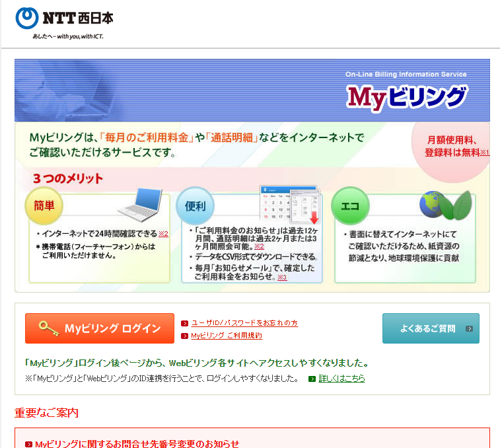Click ※2 footnote after 照会可能
The height and width of the screenshot is (448, 500).
click(x=259, y=246)
